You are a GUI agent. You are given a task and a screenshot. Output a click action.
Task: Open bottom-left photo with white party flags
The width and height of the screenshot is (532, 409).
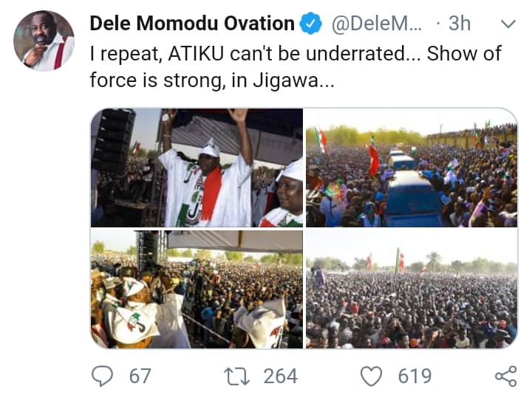coord(197,289)
